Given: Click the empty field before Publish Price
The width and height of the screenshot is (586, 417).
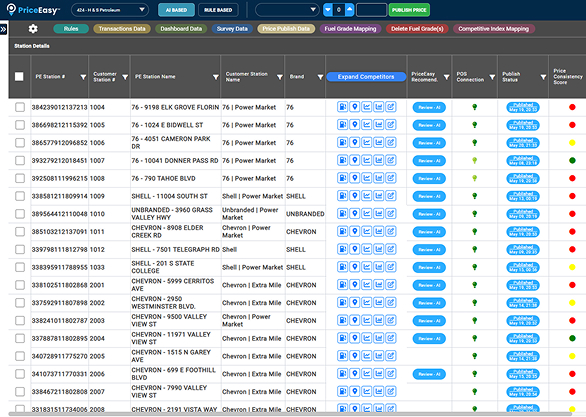Looking at the screenshot, I should 371,10.
